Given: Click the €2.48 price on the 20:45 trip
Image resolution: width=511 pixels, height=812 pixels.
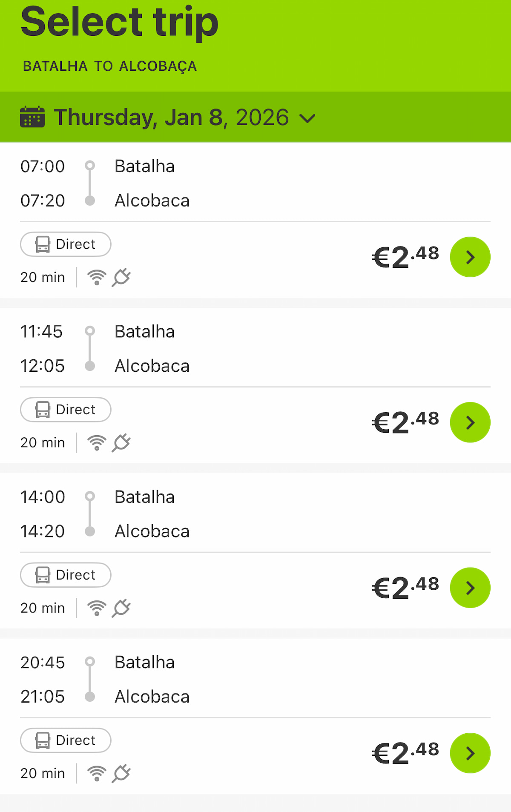Looking at the screenshot, I should 405,753.
